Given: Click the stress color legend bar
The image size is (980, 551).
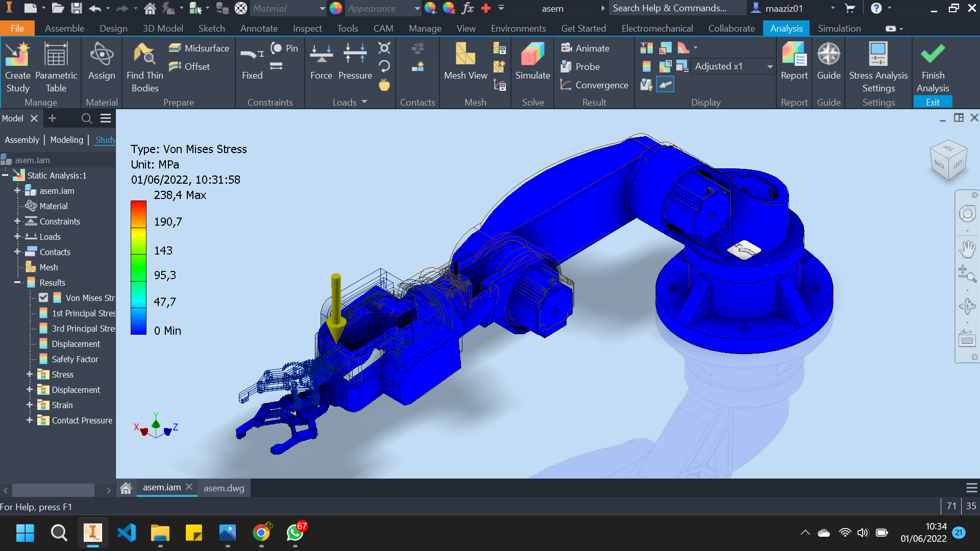Looking at the screenshot, I should point(138,267).
